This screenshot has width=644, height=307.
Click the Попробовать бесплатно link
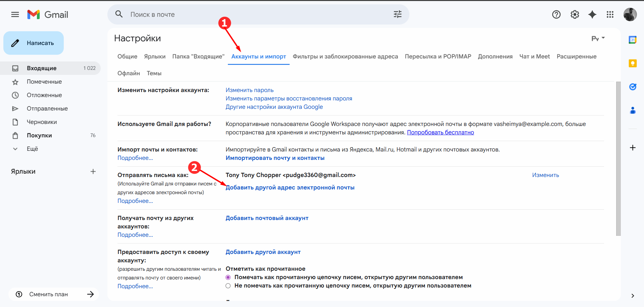440,132
